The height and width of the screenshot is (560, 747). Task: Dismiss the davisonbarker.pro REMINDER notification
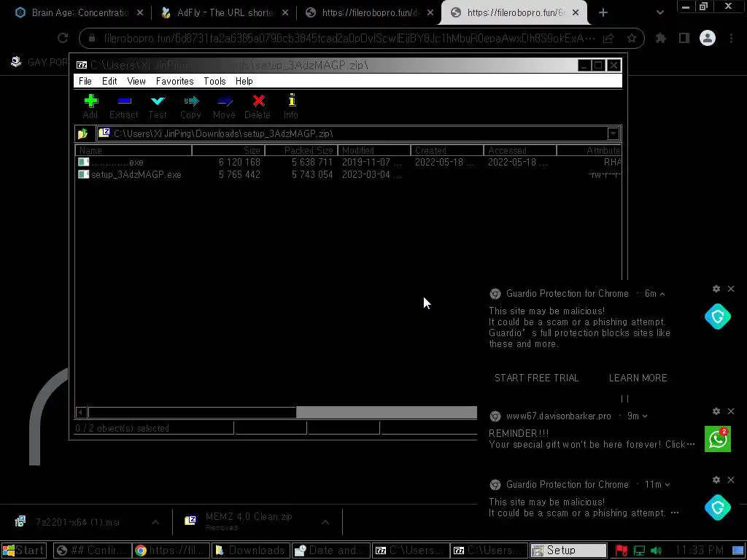tap(731, 411)
